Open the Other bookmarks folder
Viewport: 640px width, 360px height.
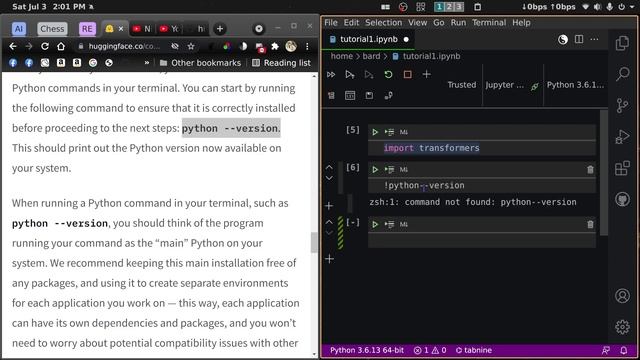click(200, 63)
